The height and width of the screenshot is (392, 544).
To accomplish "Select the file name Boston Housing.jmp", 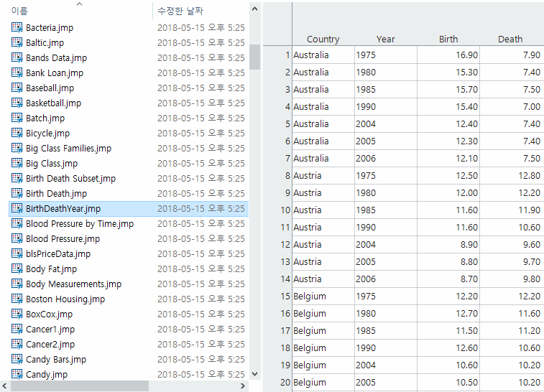I will click(65, 299).
